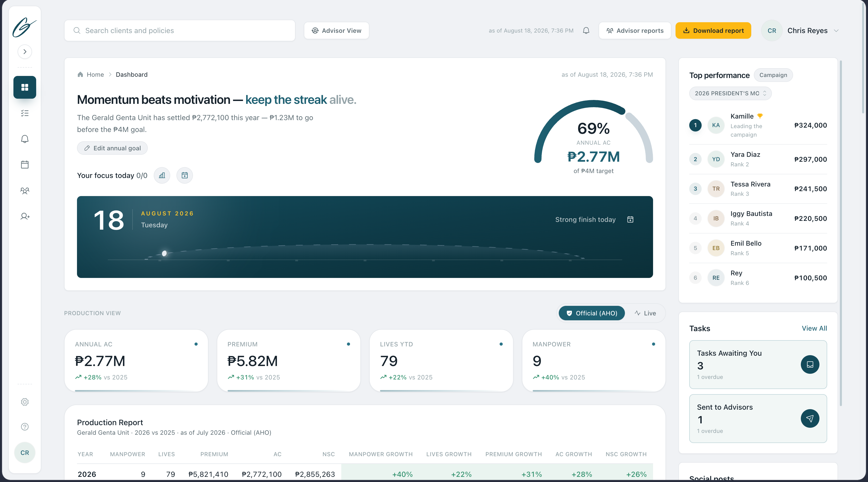Open the dashboard grid icon in sidebar
Viewport: 868px width, 482px height.
pos(25,87)
